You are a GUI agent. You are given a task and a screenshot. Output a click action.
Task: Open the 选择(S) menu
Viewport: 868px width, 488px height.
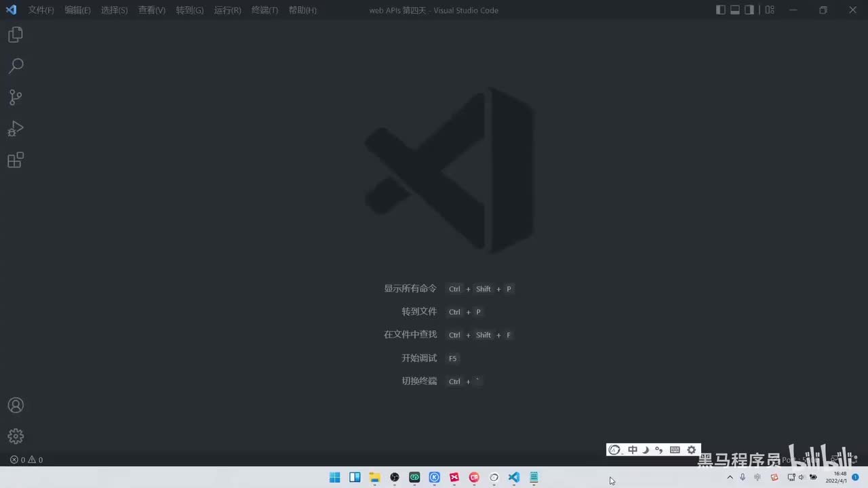[114, 10]
